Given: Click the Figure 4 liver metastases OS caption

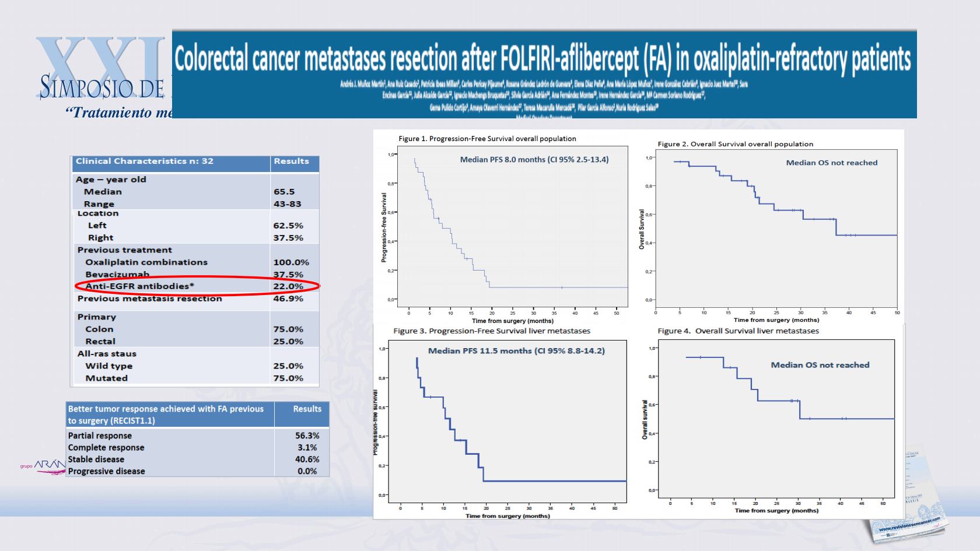Looking at the screenshot, I should click(738, 331).
